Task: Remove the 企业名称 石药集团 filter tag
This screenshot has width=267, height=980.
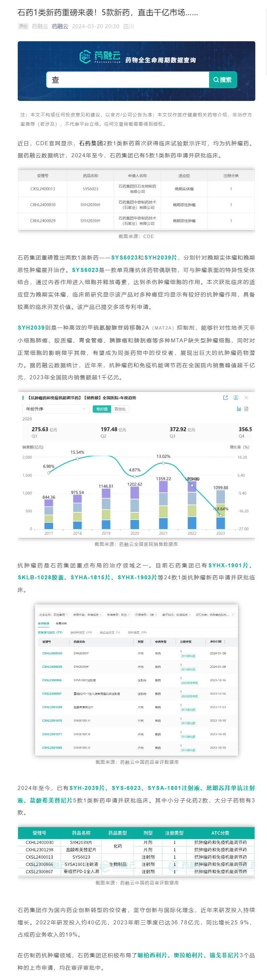Action: point(67,615)
